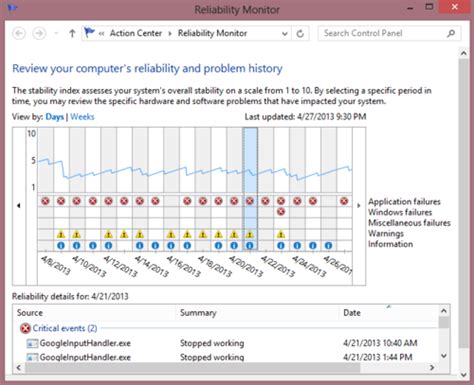Expand the double chevron before Action Center
The height and width of the screenshot is (385, 474).
[101, 33]
